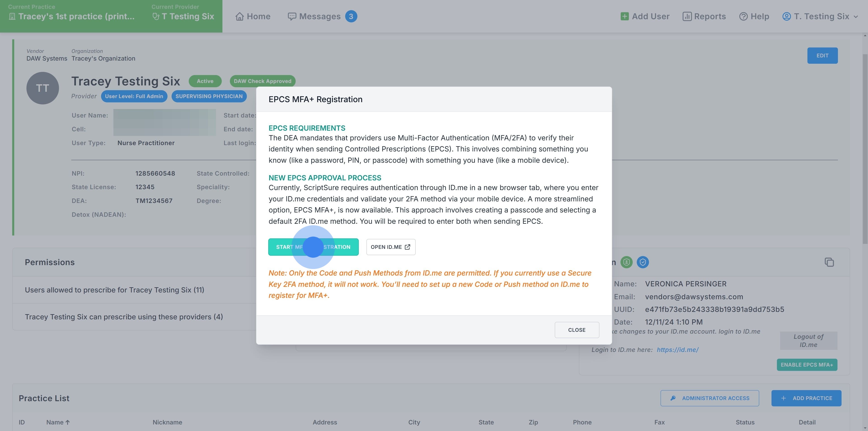868x431 pixels.
Task: Click the Status column header
Action: point(745,422)
